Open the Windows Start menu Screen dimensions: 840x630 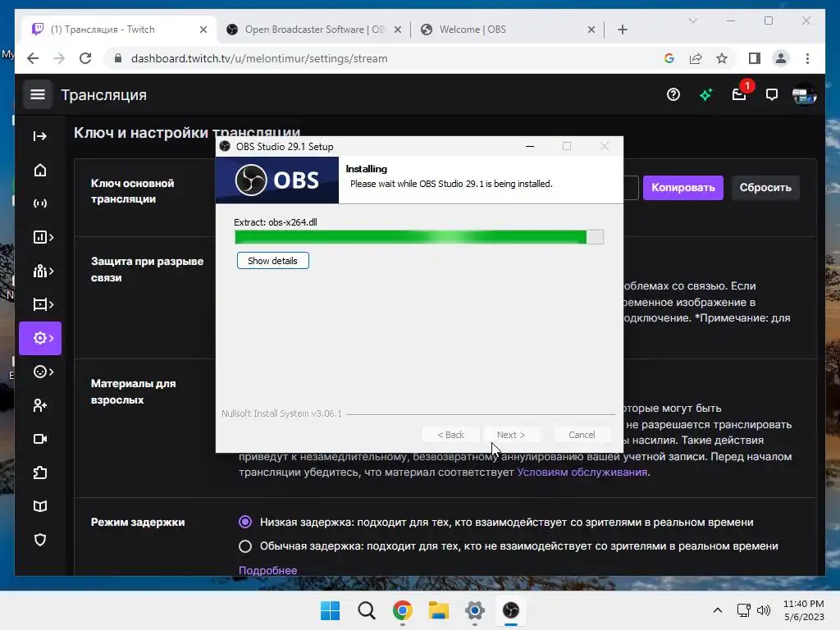pyautogui.click(x=330, y=610)
